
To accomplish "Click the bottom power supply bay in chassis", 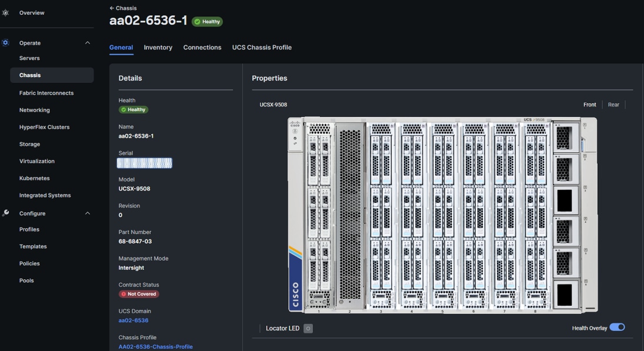I will pyautogui.click(x=565, y=295).
